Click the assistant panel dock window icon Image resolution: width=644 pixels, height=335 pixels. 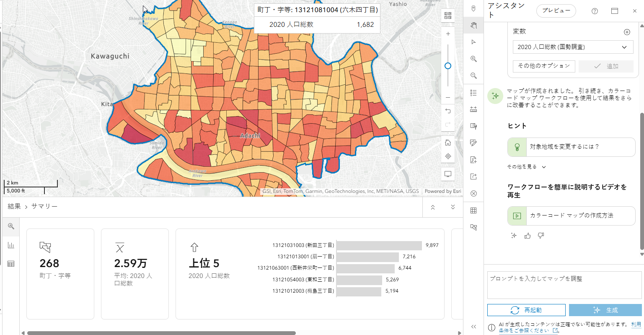pyautogui.click(x=615, y=11)
